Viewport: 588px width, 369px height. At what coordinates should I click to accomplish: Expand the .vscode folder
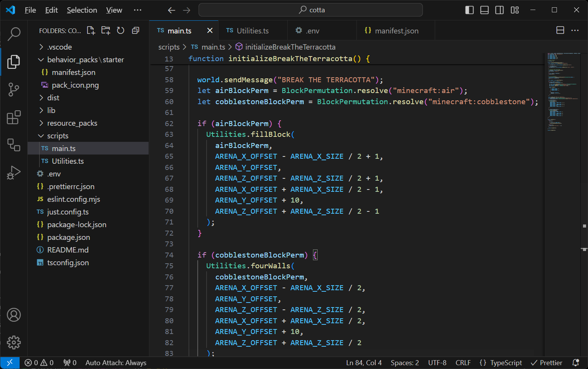[60, 47]
